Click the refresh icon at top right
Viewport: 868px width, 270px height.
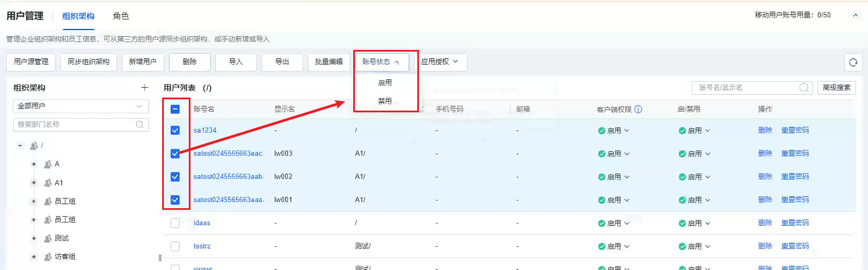[x=853, y=62]
